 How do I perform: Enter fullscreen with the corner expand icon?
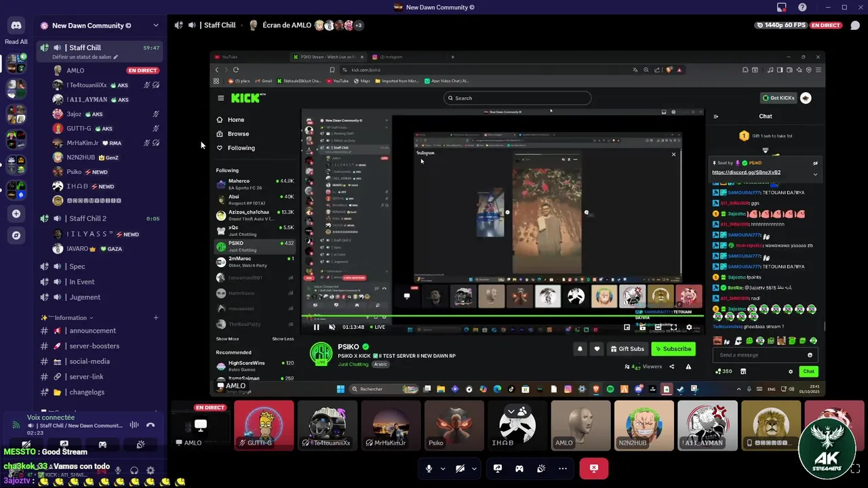coord(855,468)
